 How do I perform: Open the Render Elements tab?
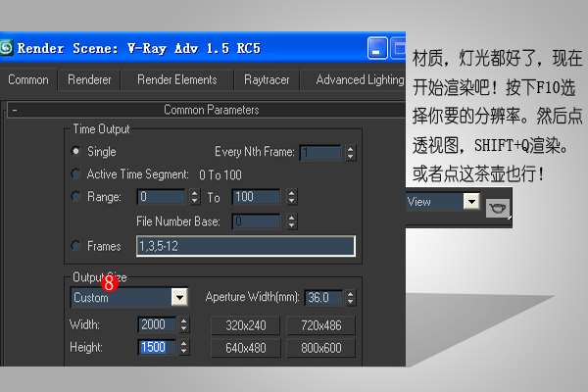(x=177, y=80)
